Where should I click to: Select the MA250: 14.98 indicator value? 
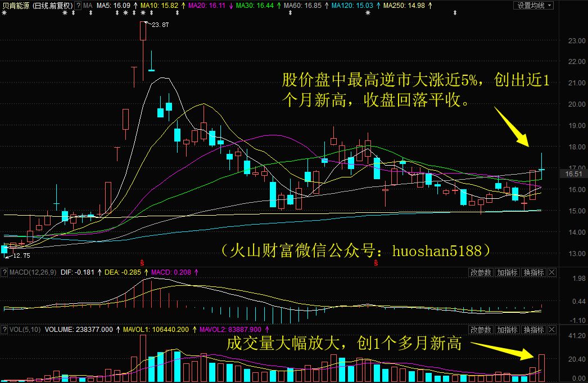click(404, 6)
